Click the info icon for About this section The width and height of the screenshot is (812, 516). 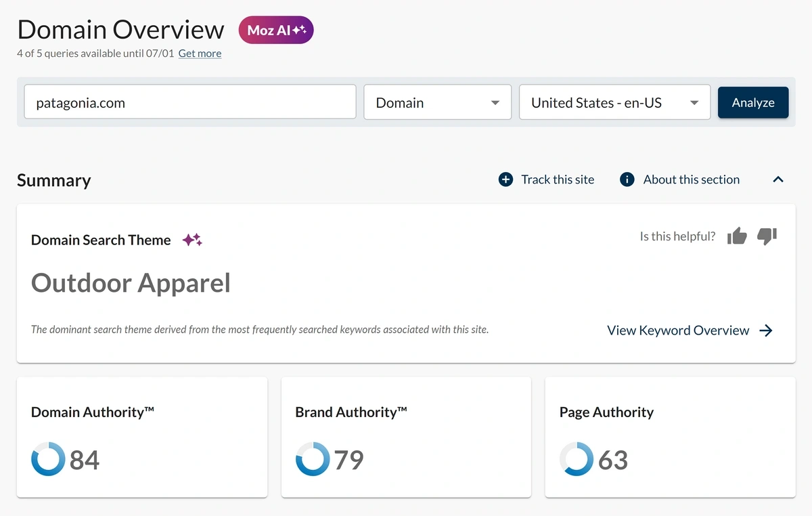[627, 179]
